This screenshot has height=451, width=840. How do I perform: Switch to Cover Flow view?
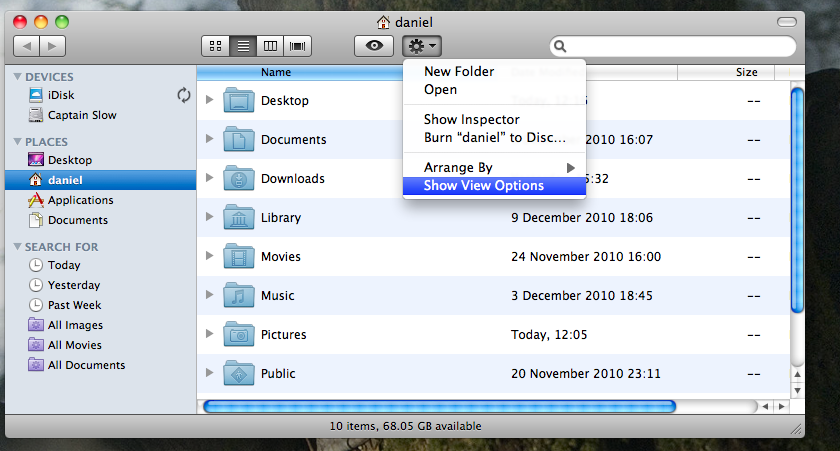[x=298, y=46]
